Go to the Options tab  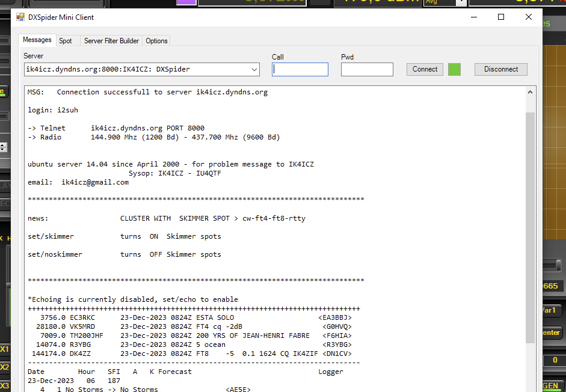coord(156,41)
